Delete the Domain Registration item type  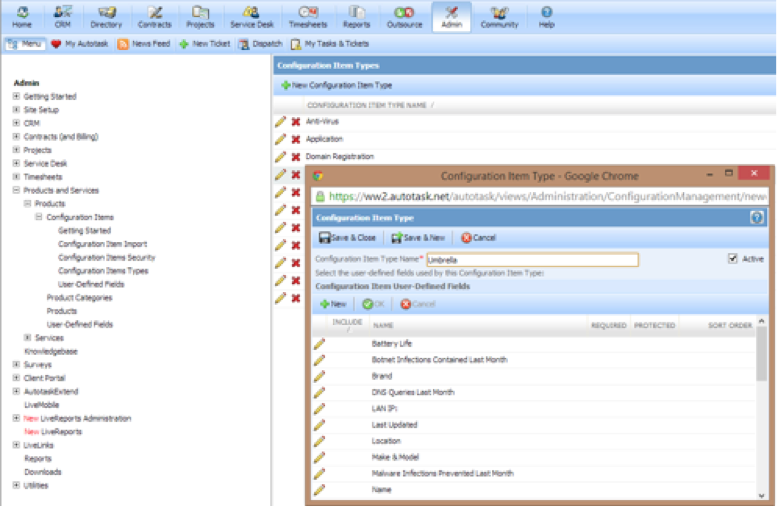pyautogui.click(x=296, y=157)
